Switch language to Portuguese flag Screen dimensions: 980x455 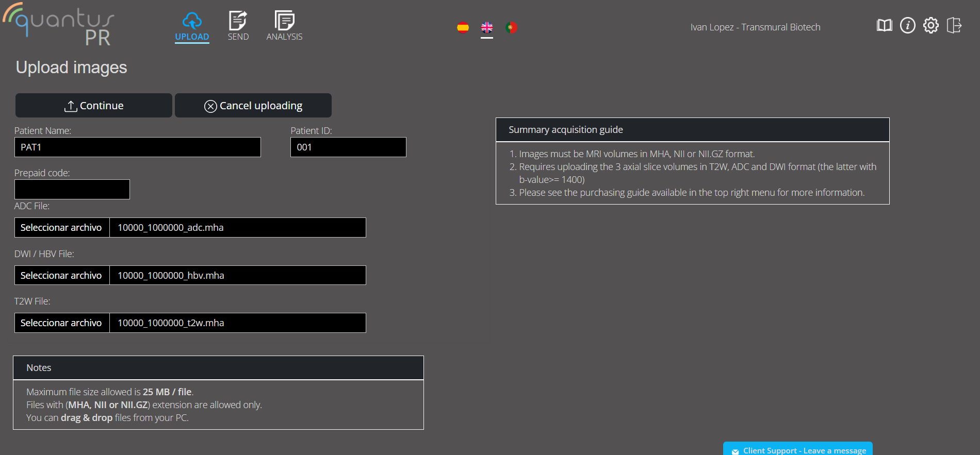tap(511, 27)
